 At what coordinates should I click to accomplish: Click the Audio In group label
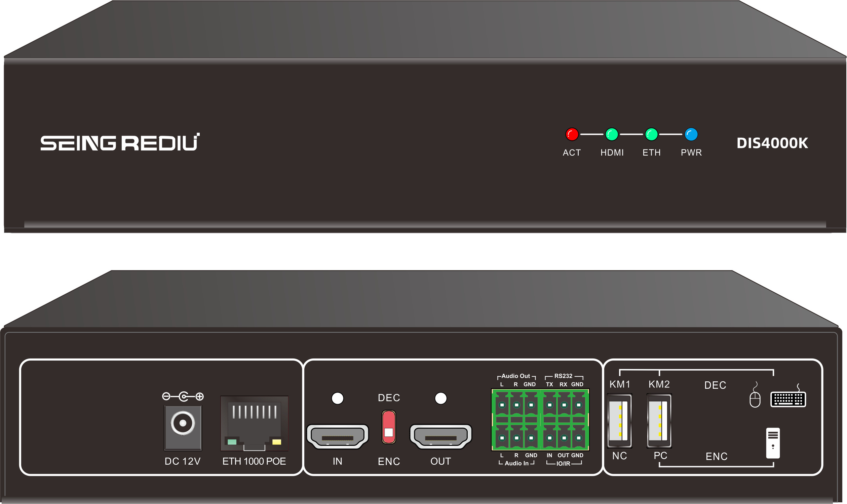pyautogui.click(x=516, y=463)
